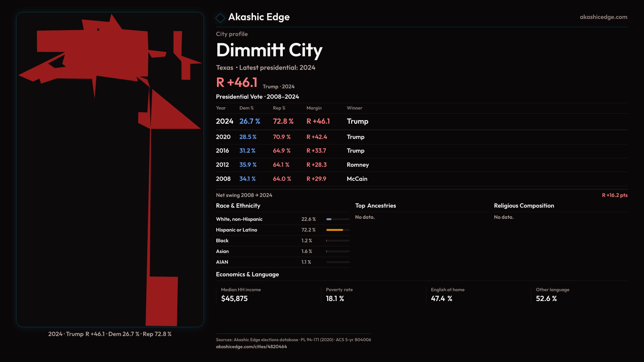Viewport: 644px width, 362px height.
Task: Click the Hispanic or Latino orange bar
Action: 335,230
